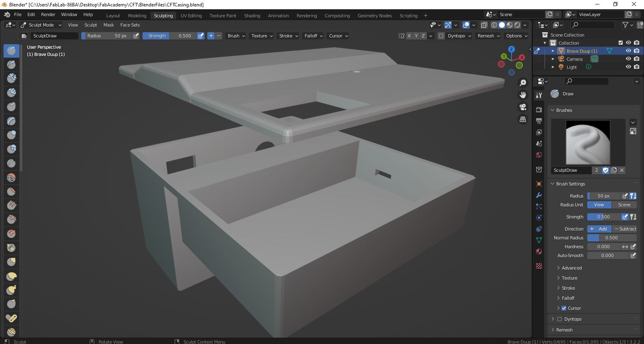Open the Render menu
Image resolution: width=644 pixels, height=344 pixels.
[48, 14]
